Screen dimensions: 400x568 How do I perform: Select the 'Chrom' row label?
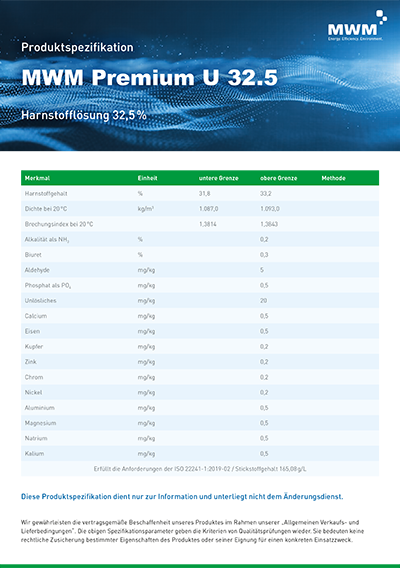pyautogui.click(x=34, y=377)
